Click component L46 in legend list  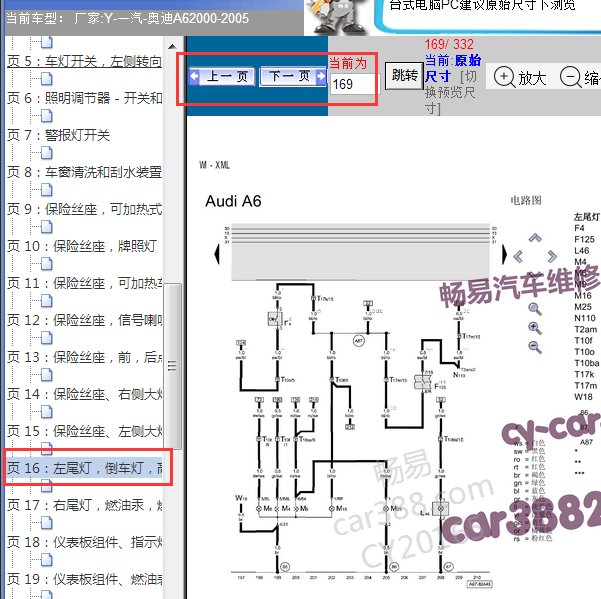tap(581, 251)
